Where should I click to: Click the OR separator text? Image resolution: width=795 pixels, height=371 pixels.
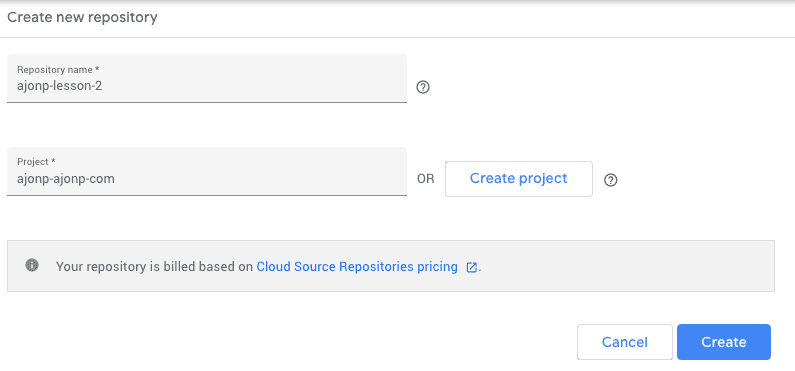[426, 179]
